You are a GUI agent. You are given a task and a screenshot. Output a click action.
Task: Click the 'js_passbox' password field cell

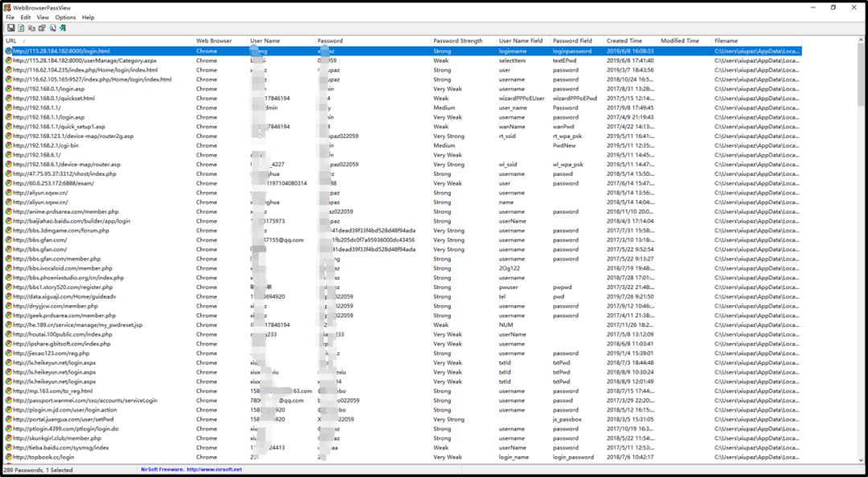[568, 419]
